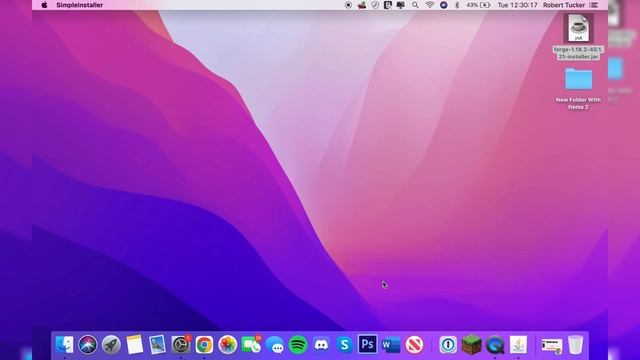Launch Siri from the dock
Viewport: 640px width, 360px height.
[x=88, y=345]
